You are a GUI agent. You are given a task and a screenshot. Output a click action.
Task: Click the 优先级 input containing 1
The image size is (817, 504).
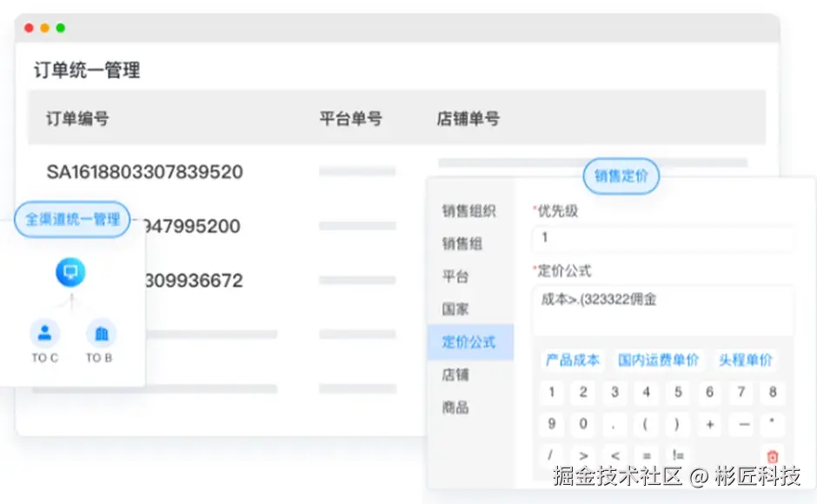tap(663, 240)
